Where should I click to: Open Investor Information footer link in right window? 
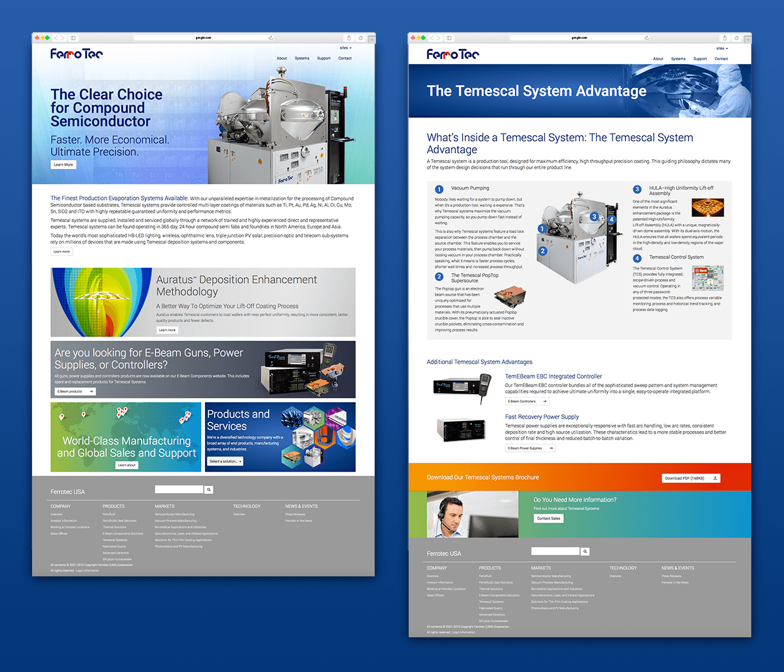pyautogui.click(x=440, y=582)
